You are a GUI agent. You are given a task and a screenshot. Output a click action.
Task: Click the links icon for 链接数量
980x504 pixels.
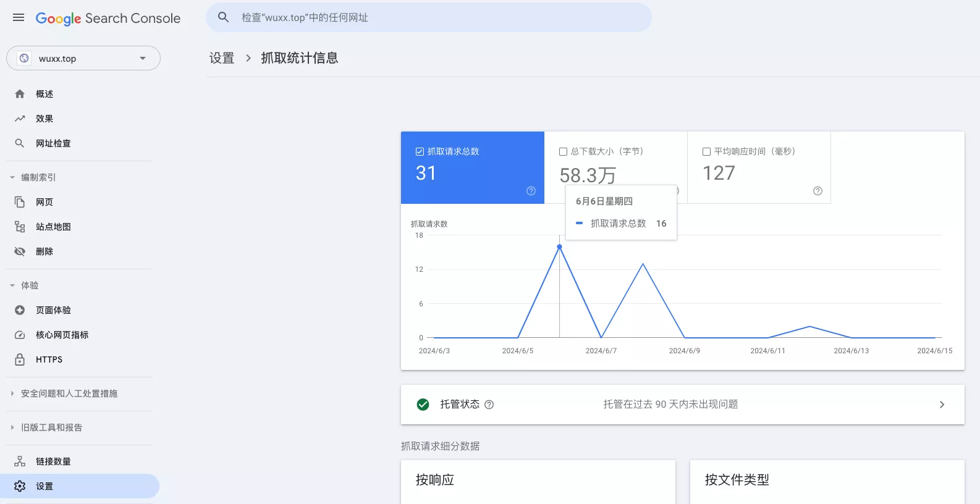click(20, 461)
